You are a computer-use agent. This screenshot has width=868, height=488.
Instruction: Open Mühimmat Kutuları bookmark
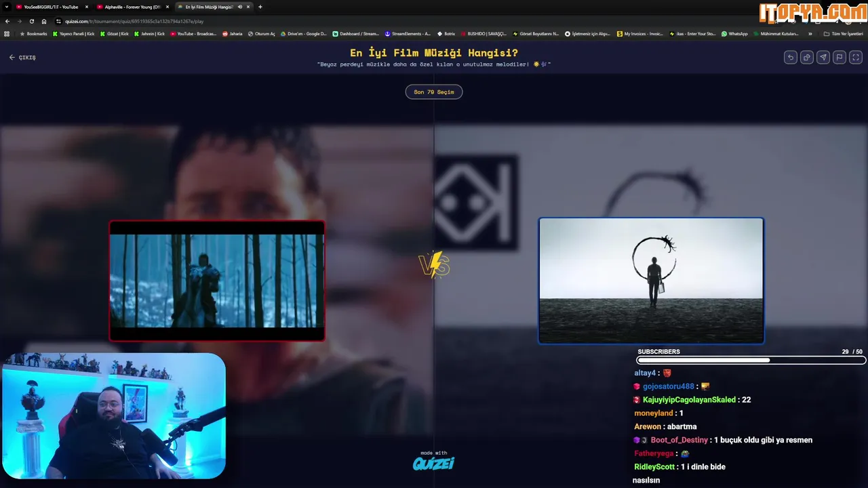click(776, 33)
